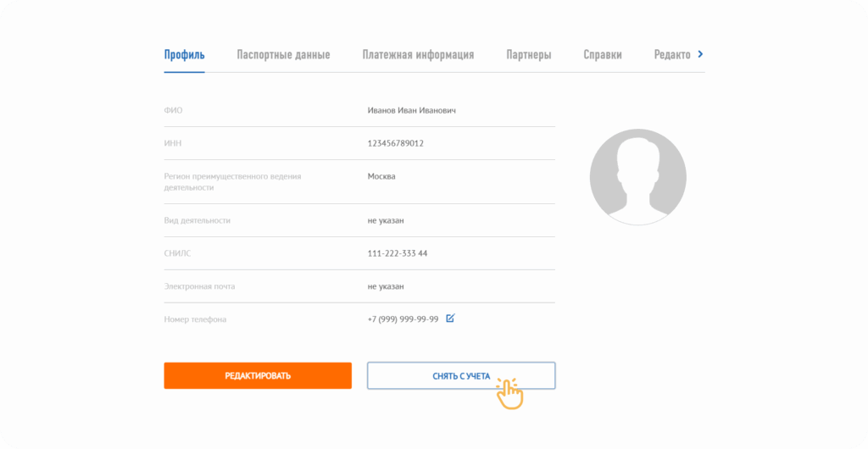Click the не указан value for Электронная почта

pos(386,286)
